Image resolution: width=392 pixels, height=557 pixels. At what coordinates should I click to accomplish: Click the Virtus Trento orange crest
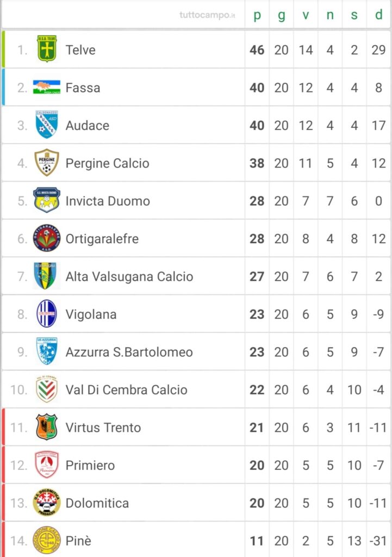(x=47, y=426)
